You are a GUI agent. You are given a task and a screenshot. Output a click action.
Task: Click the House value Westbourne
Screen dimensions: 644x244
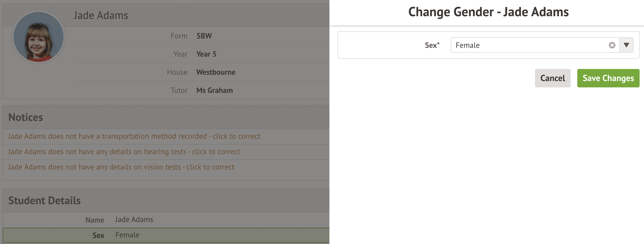(x=216, y=72)
